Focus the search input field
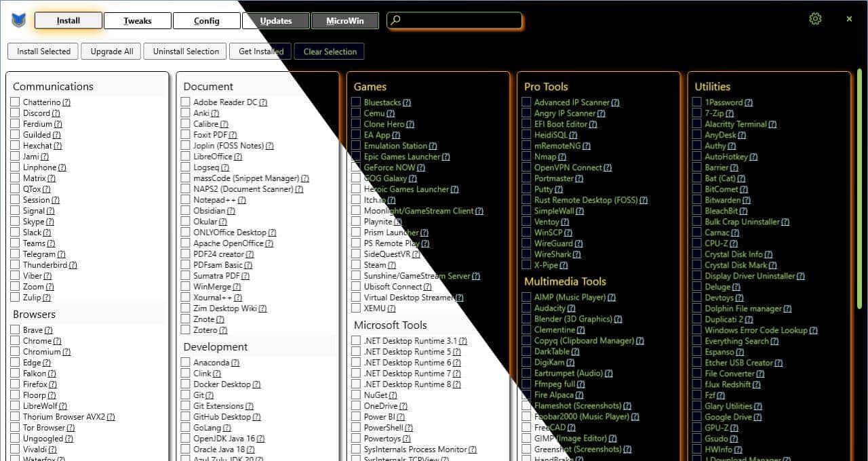 pyautogui.click(x=461, y=21)
